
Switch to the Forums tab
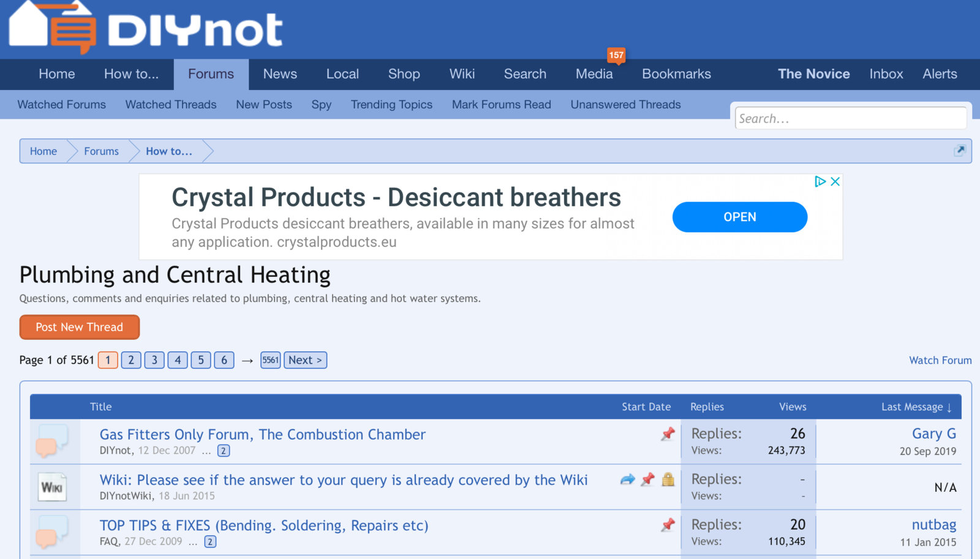point(211,74)
